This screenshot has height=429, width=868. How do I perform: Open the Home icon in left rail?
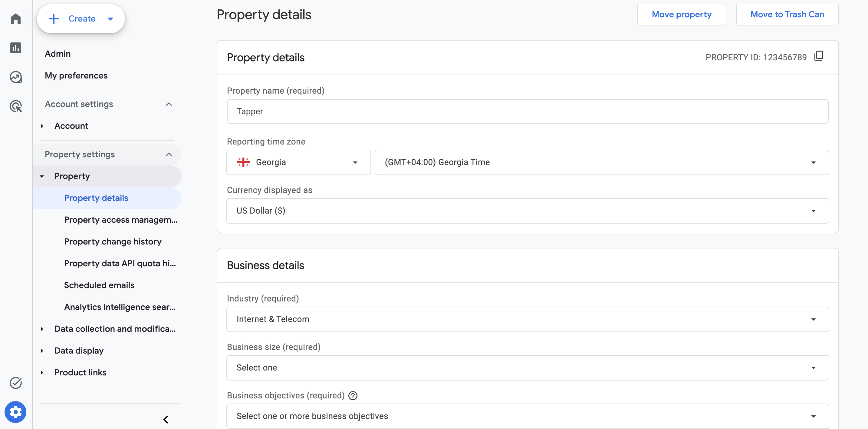point(15,19)
